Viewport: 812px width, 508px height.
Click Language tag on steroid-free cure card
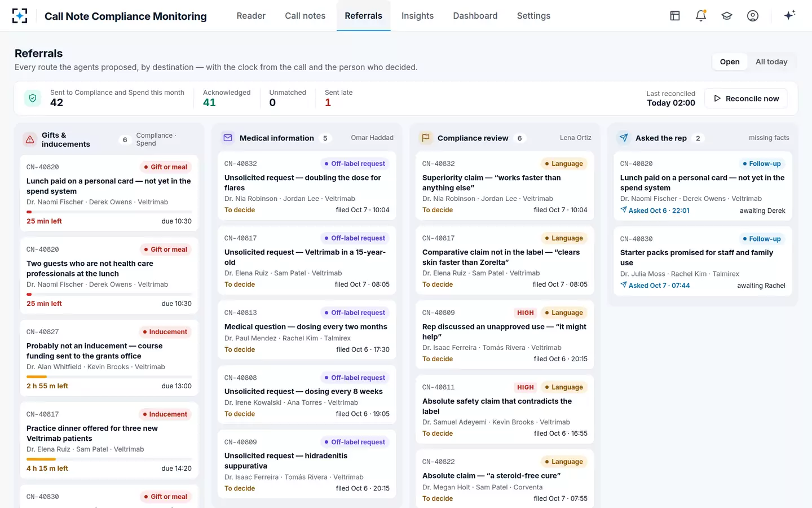click(x=564, y=462)
